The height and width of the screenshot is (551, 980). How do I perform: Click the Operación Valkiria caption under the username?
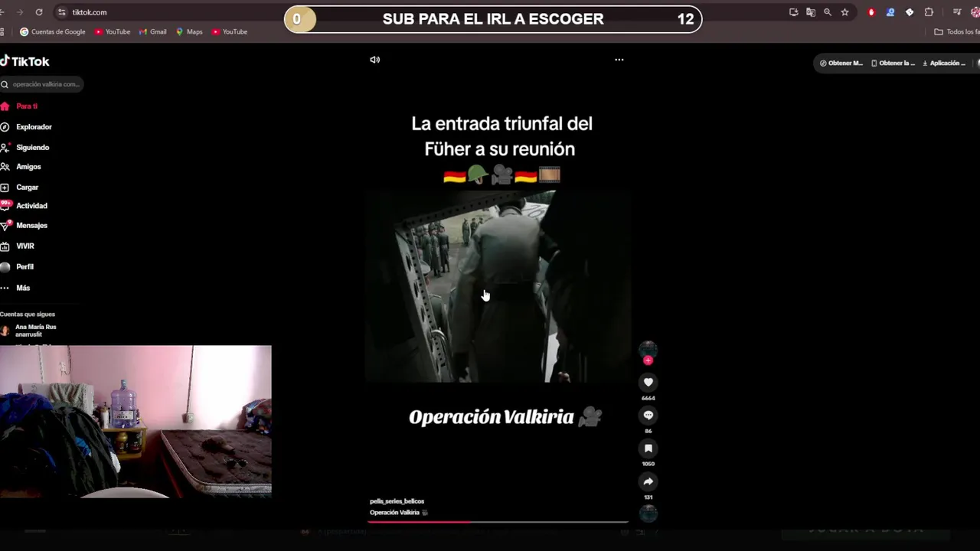point(398,513)
